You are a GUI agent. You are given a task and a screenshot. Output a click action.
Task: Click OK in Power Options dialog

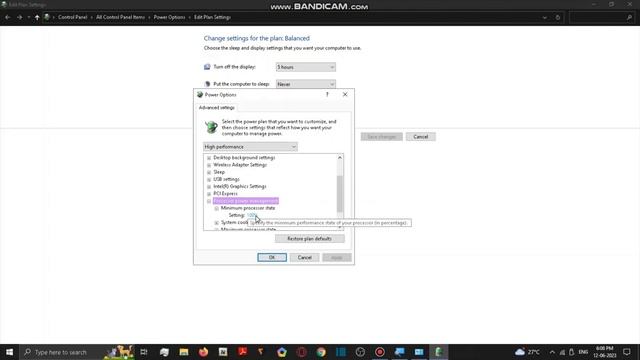[x=272, y=257]
